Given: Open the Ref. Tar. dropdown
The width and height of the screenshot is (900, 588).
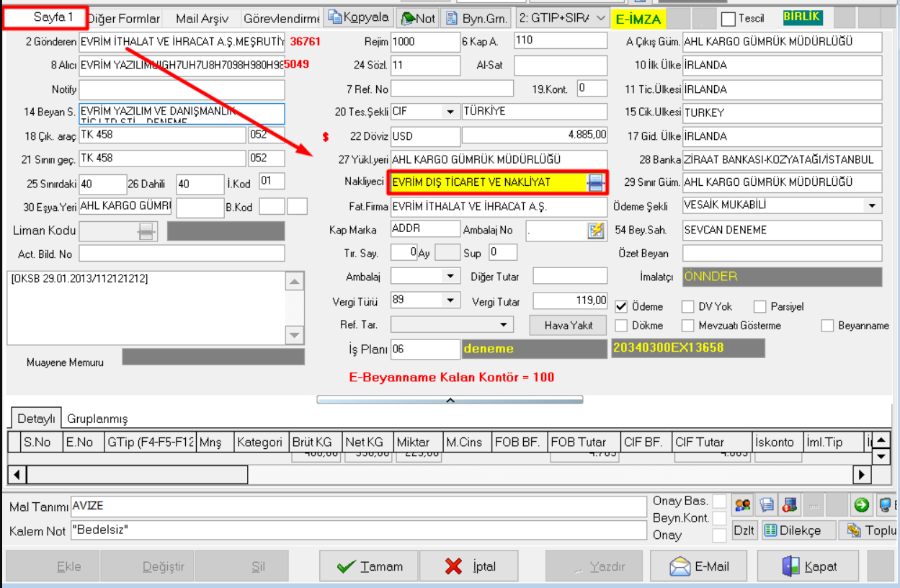Looking at the screenshot, I should tap(505, 324).
